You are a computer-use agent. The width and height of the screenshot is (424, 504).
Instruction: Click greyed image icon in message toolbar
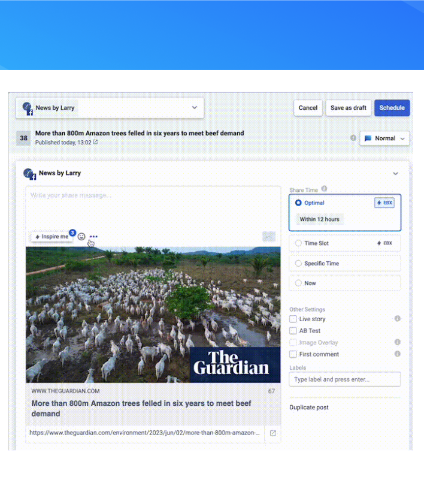(268, 237)
